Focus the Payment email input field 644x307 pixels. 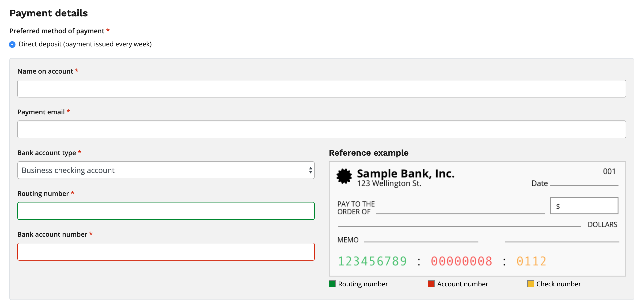[322, 129]
